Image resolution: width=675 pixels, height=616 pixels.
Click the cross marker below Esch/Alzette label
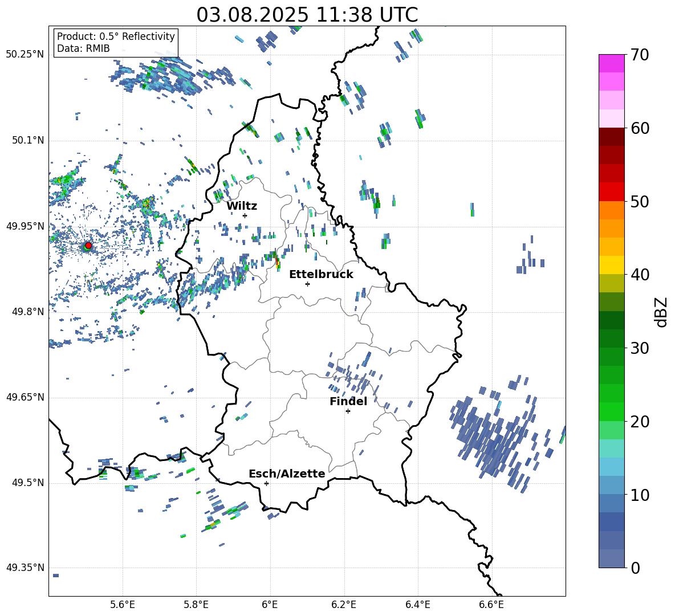(x=266, y=483)
